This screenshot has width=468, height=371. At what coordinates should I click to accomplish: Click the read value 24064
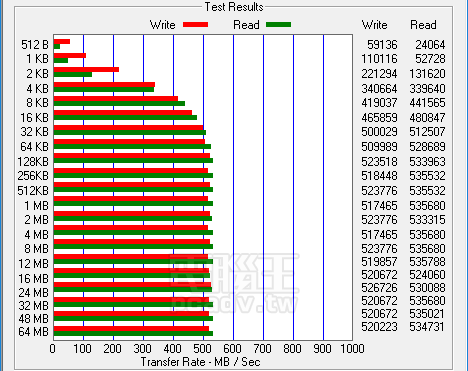(430, 45)
